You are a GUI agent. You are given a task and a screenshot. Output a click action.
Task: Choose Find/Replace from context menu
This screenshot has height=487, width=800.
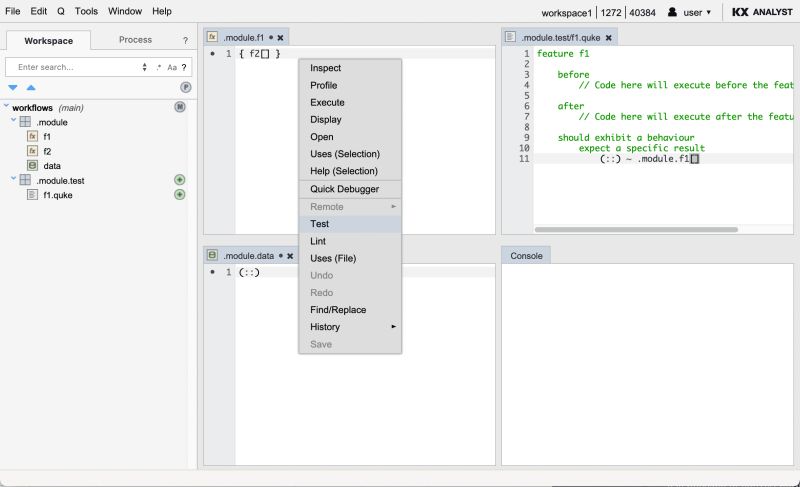350,310
